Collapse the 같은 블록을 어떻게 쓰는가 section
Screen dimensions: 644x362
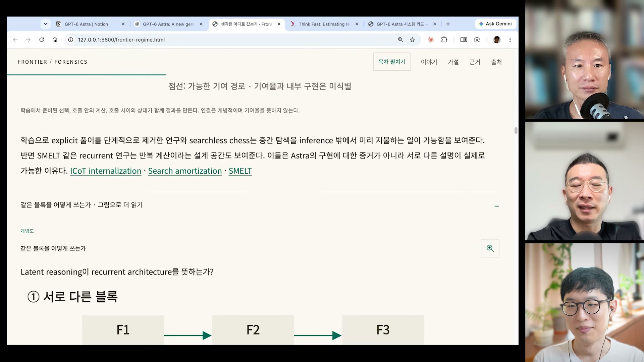click(x=260, y=205)
